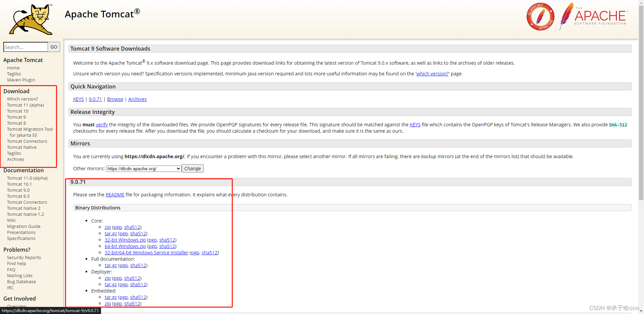Select Tomcat 11 (alpha) under Download
The image size is (644, 314).
point(25,105)
